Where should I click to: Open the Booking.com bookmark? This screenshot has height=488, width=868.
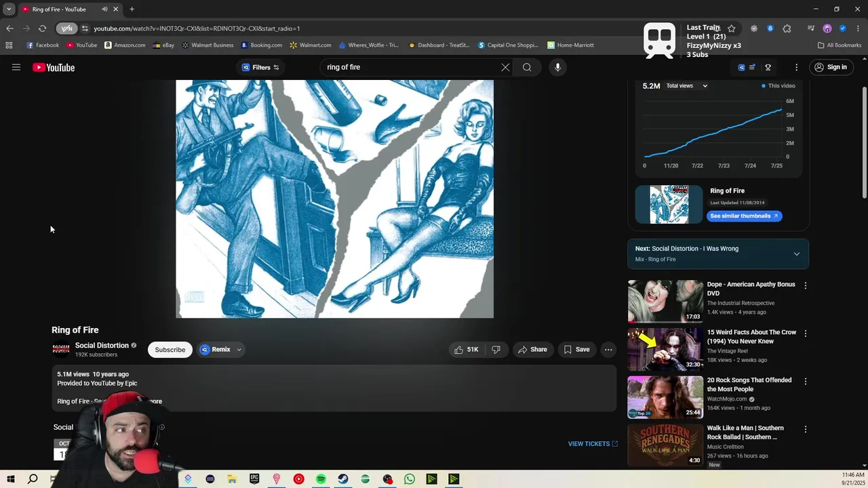point(262,45)
